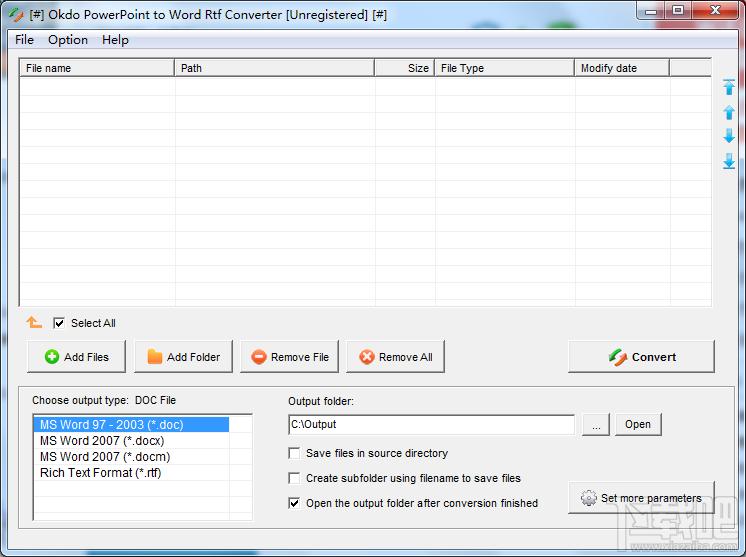Viewport: 746px width, 557px height.
Task: Click the Add Files button
Action: (77, 356)
